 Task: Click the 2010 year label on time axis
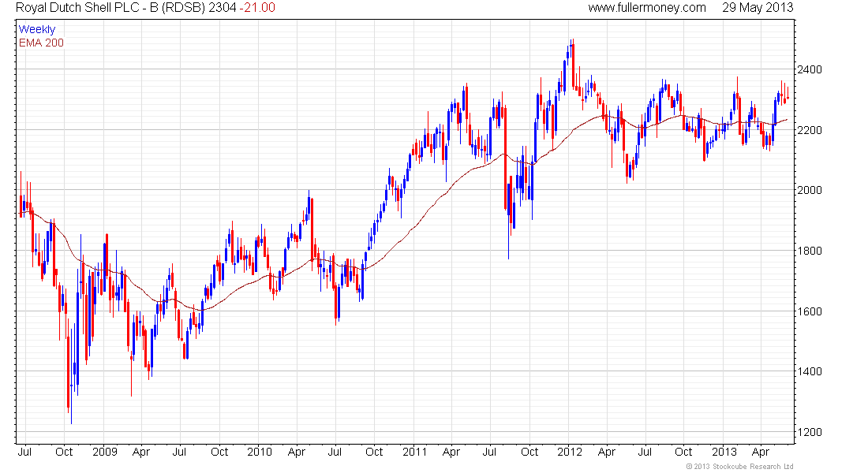click(x=260, y=452)
